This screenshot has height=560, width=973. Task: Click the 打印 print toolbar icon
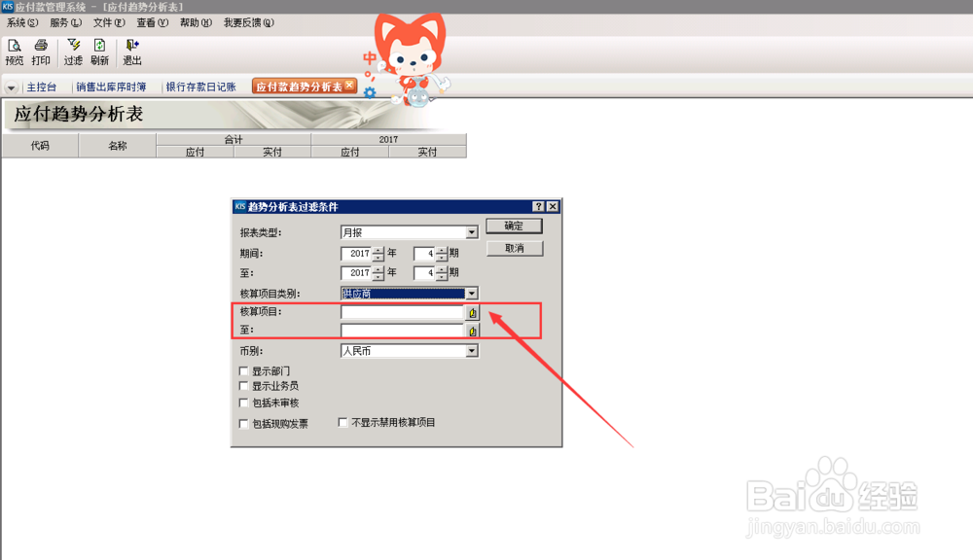pyautogui.click(x=40, y=51)
